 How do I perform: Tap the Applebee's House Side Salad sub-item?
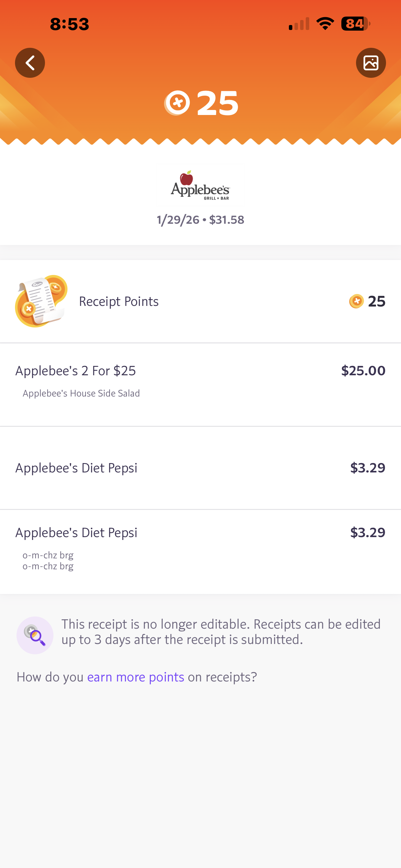click(81, 394)
